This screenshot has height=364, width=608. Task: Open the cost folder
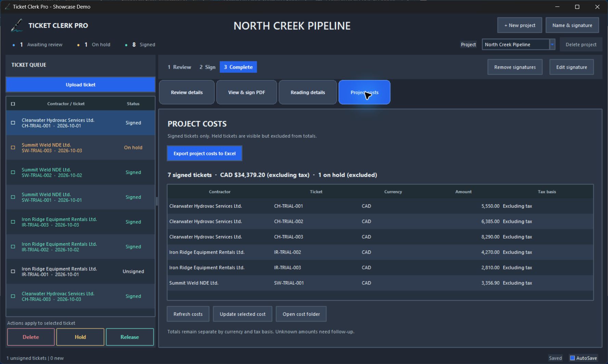[x=301, y=314]
